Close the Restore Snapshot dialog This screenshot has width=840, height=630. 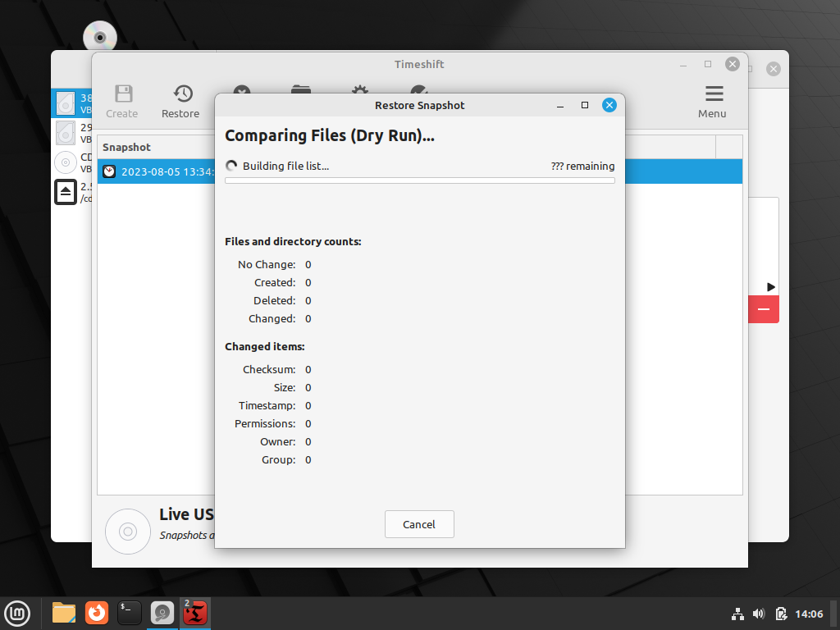[x=609, y=105]
